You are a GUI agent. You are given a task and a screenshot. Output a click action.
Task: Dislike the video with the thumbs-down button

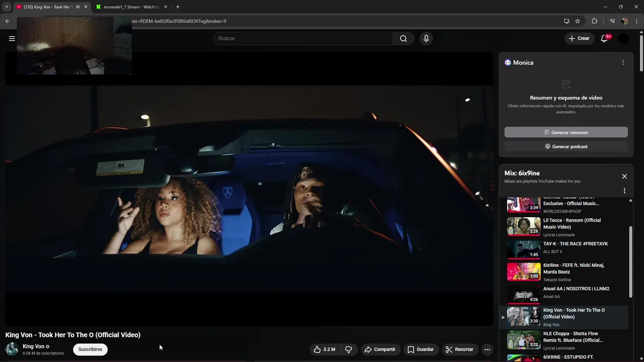click(x=348, y=349)
